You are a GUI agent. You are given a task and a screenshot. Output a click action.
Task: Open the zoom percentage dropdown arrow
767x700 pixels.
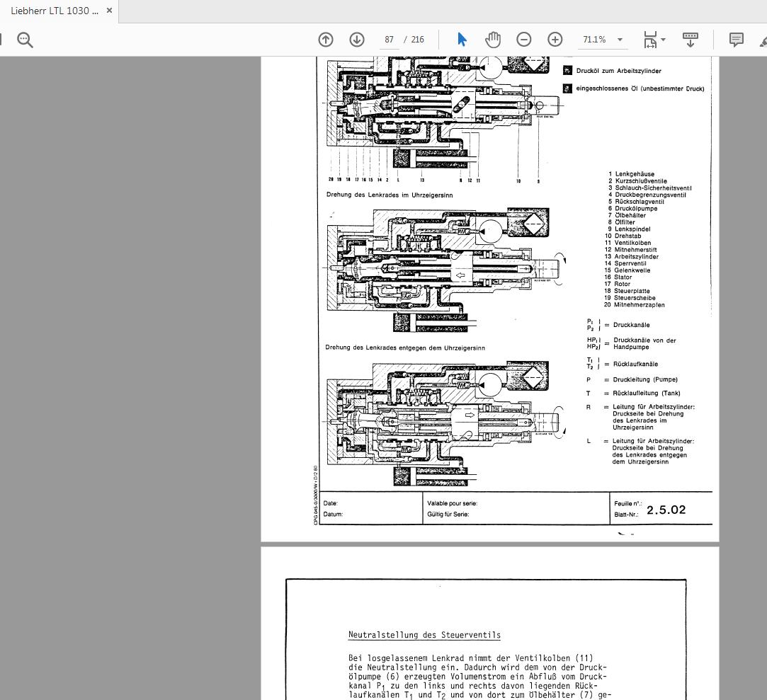(x=620, y=40)
